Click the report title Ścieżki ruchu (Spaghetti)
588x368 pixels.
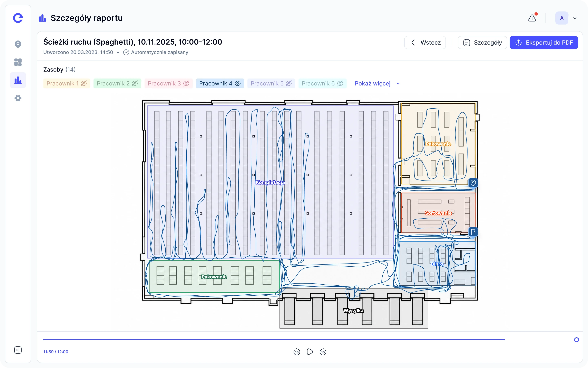click(x=133, y=42)
